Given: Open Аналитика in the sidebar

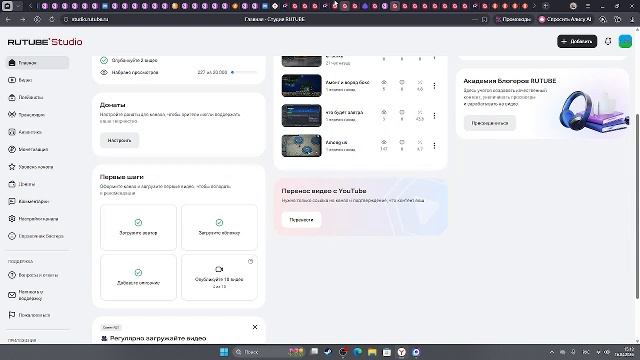Looking at the screenshot, I should click(x=37, y=132).
